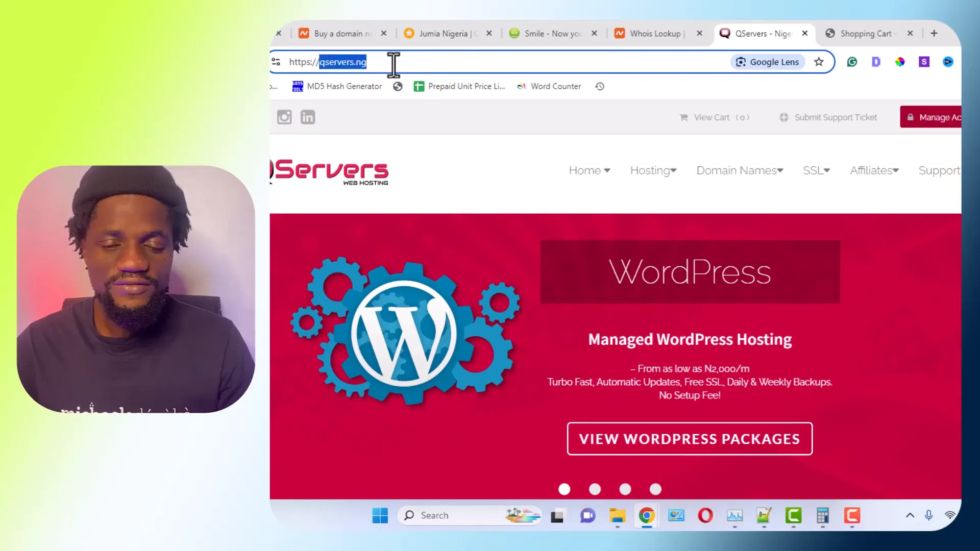This screenshot has height=551, width=980.
Task: Select the fourth carousel slide dot
Action: tap(655, 489)
